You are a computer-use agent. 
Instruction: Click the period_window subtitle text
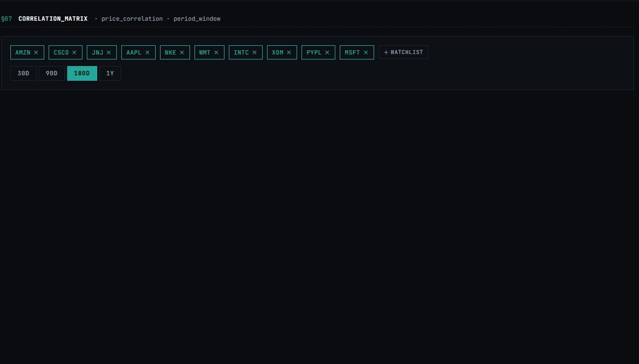point(197,19)
